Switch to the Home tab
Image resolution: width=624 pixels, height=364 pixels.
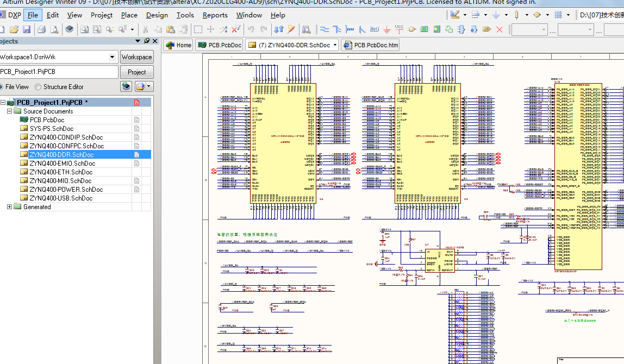[178, 45]
